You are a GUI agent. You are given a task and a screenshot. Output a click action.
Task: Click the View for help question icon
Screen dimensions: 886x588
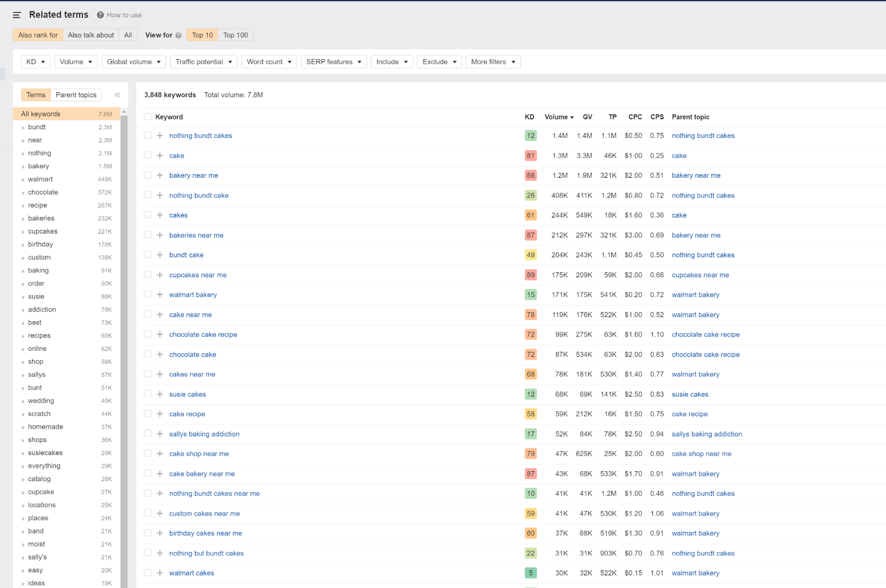[178, 35]
